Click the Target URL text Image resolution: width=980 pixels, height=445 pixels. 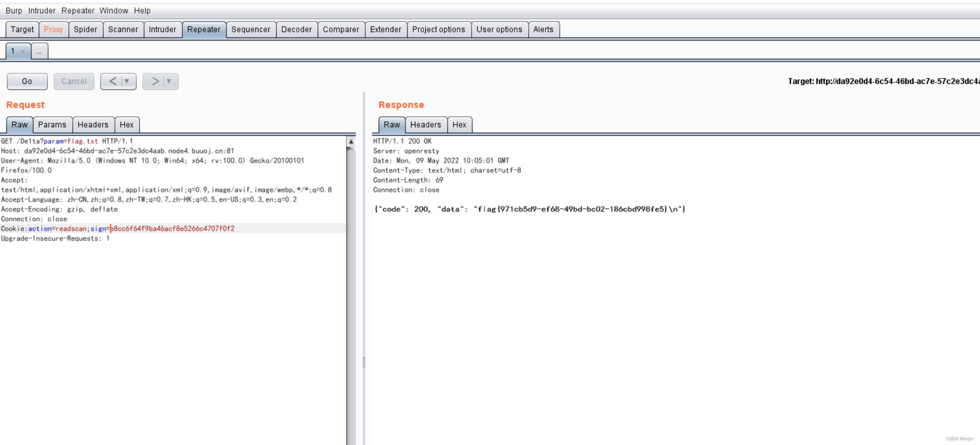[884, 81]
